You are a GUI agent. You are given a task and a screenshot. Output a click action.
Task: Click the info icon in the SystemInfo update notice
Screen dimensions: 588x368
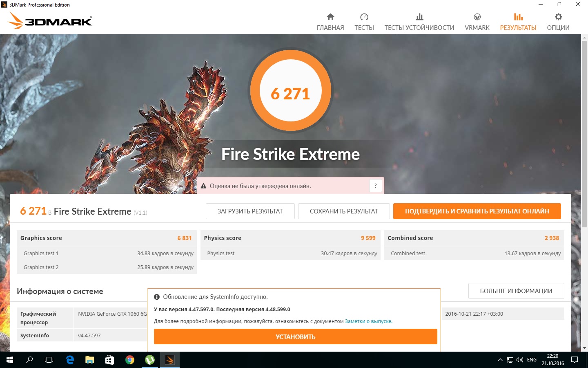click(157, 297)
